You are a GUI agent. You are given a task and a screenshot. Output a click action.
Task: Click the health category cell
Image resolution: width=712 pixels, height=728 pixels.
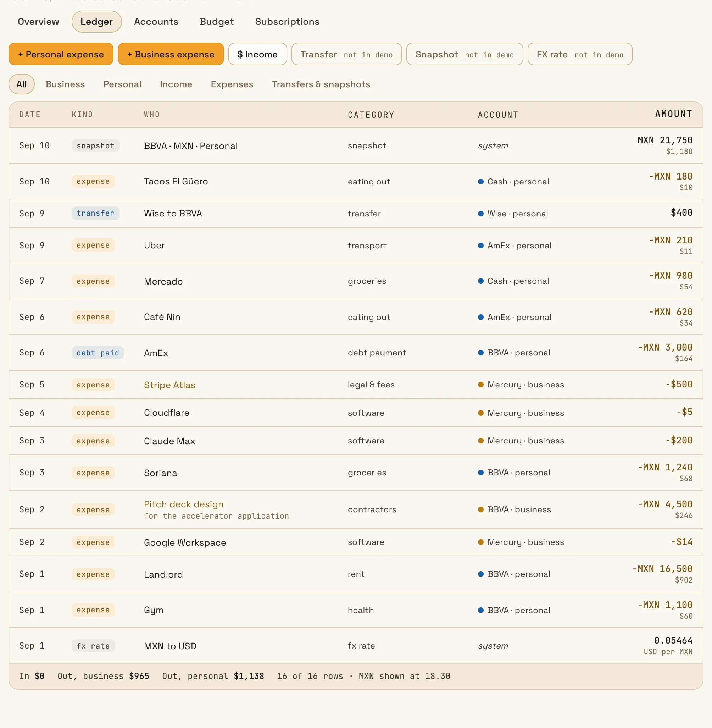(x=361, y=610)
